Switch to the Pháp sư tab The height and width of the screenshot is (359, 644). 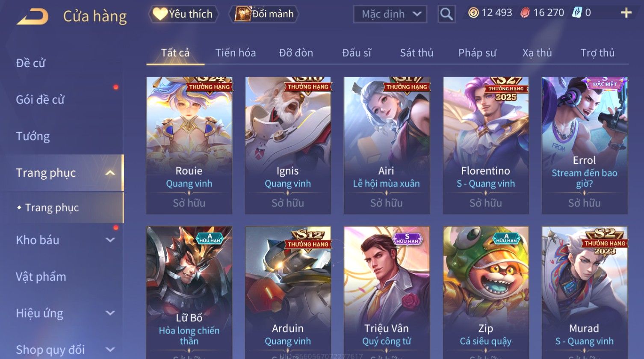477,53
